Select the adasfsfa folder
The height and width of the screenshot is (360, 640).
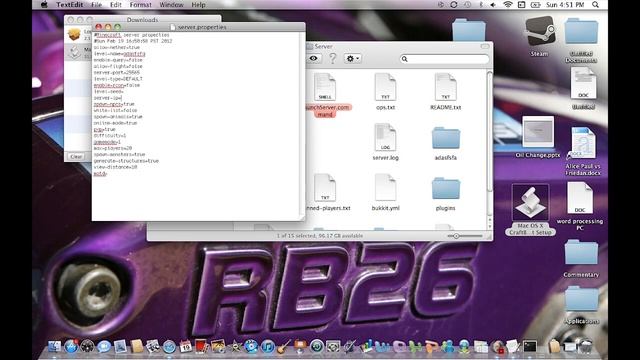[445, 142]
